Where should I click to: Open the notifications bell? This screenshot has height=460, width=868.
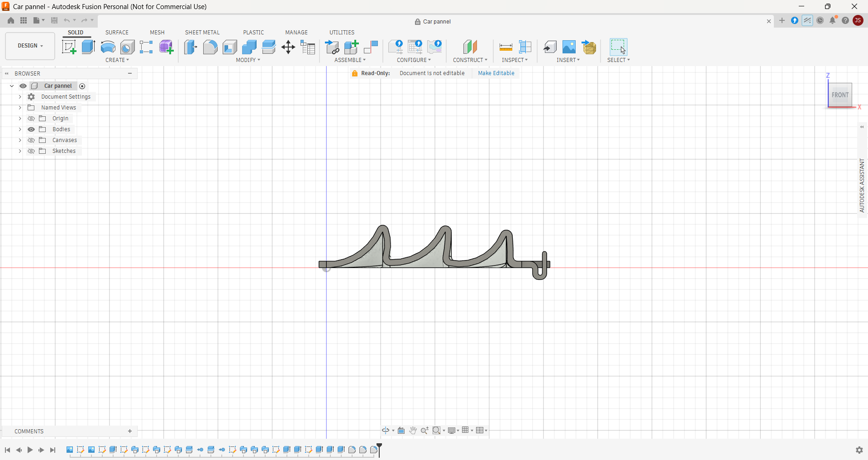coord(833,20)
